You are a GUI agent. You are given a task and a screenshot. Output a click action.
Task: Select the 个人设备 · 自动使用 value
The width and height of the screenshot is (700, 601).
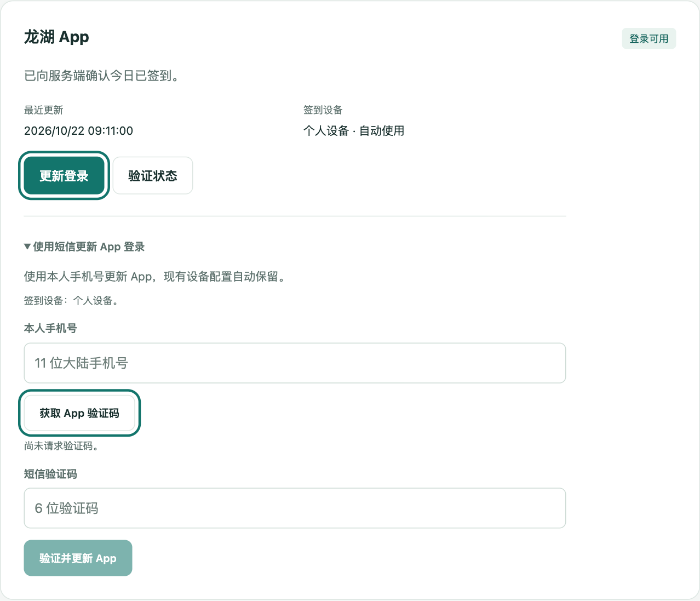coord(354,131)
